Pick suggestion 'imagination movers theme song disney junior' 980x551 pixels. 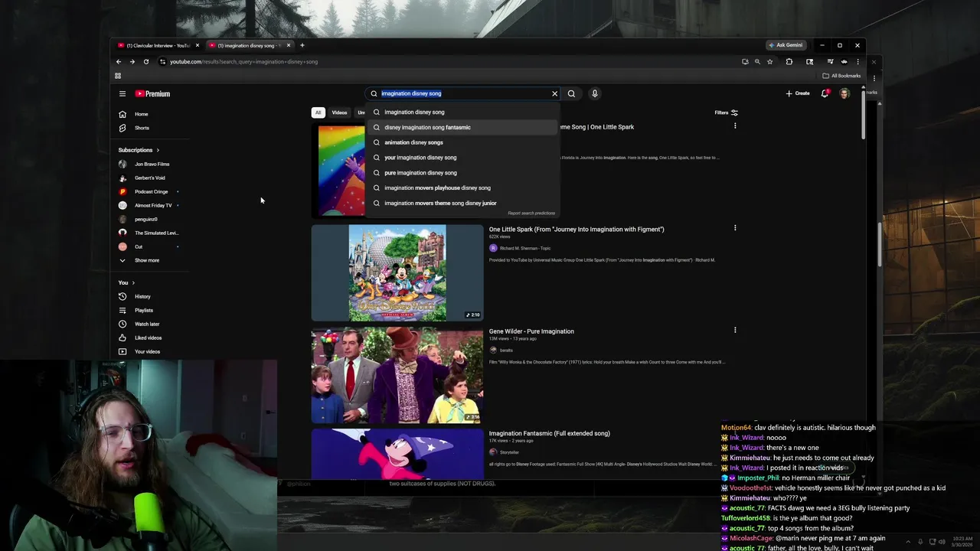tap(462, 203)
